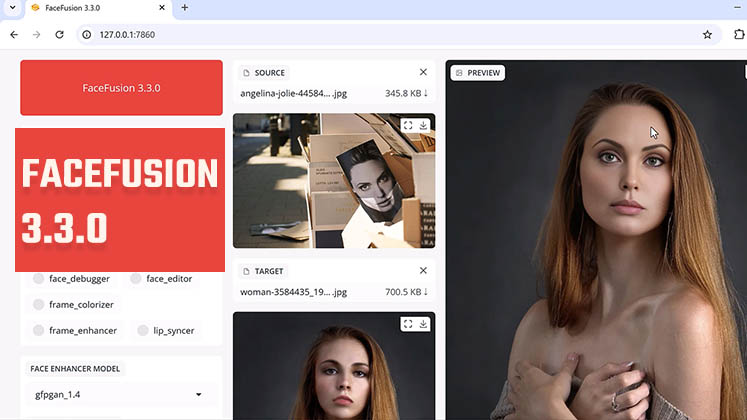
Task: Enable the face_editor processor
Action: pyautogui.click(x=136, y=279)
